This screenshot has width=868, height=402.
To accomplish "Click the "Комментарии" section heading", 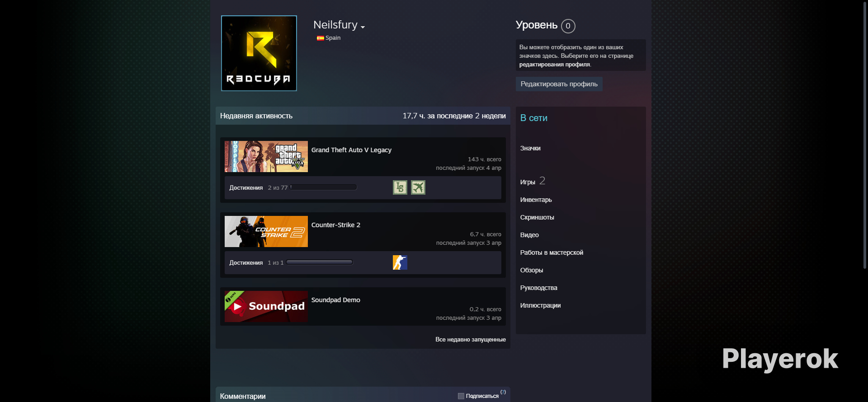I will [243, 396].
